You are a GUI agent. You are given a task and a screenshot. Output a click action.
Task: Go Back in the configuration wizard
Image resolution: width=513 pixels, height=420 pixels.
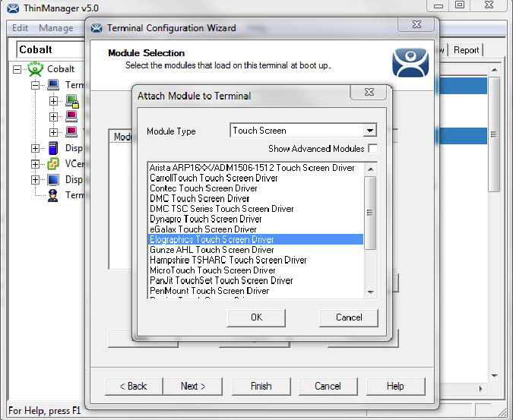pyautogui.click(x=134, y=387)
